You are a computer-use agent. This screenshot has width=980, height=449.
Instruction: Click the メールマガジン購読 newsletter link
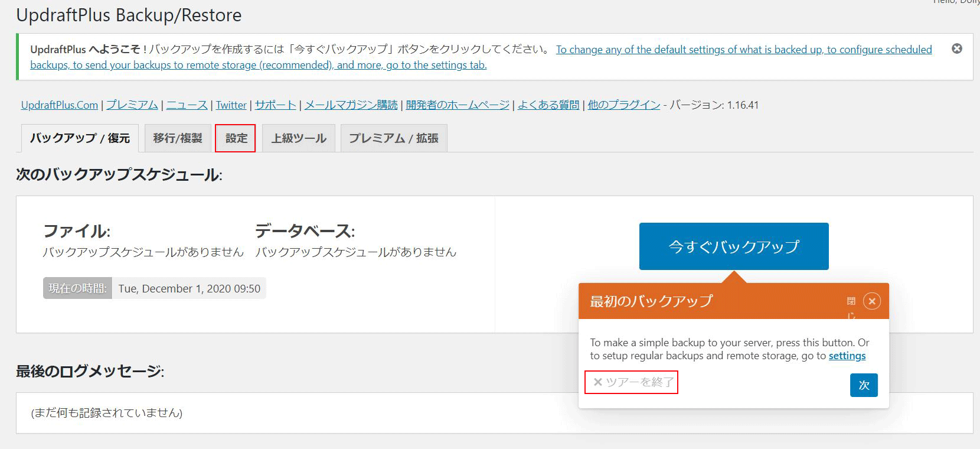[351, 105]
